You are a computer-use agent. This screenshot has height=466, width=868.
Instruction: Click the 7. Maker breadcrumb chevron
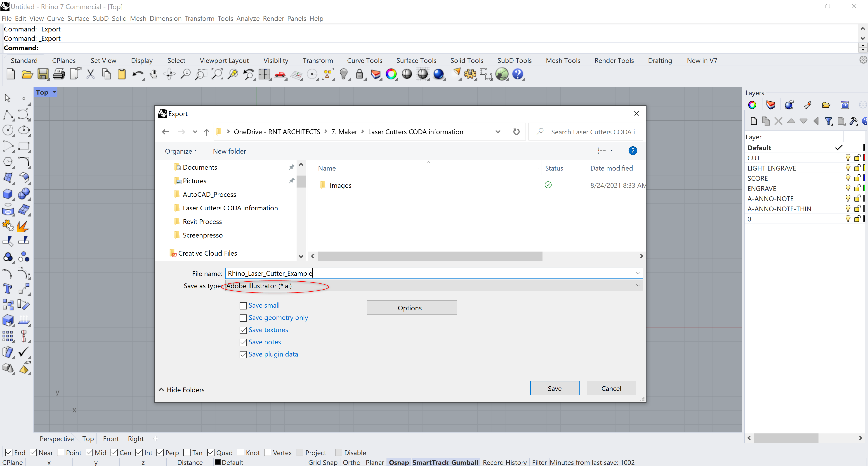tap(363, 132)
